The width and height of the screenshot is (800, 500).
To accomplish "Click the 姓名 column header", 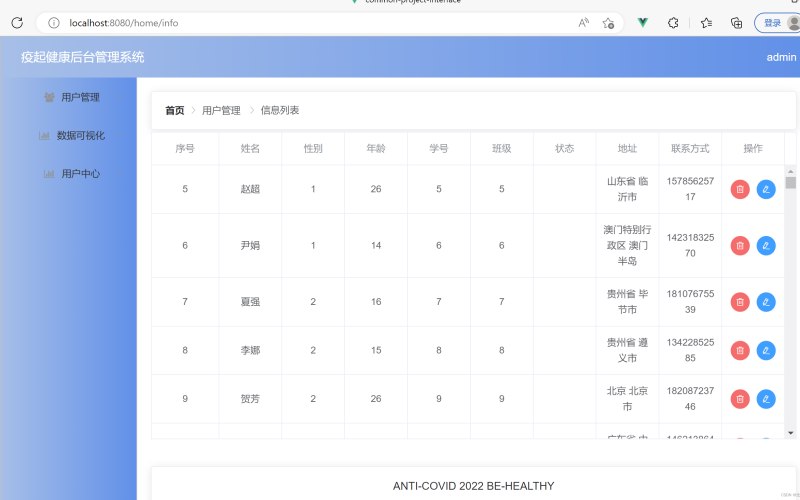I will pos(250,148).
